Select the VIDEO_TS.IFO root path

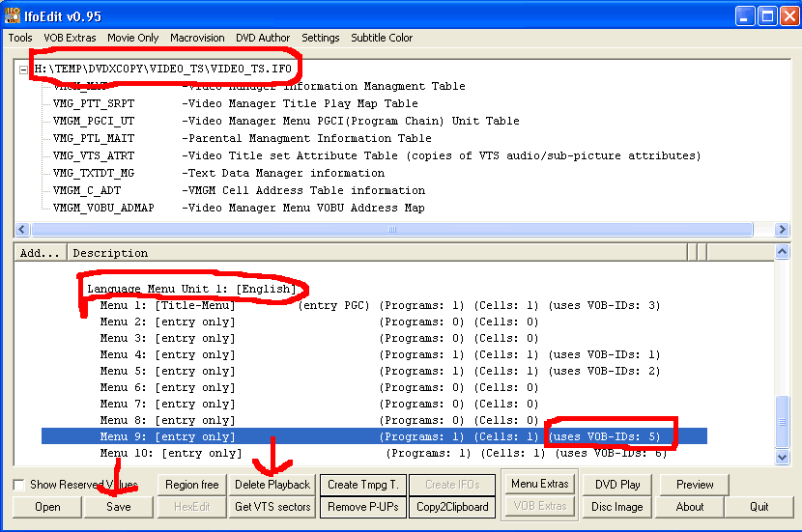click(162, 69)
